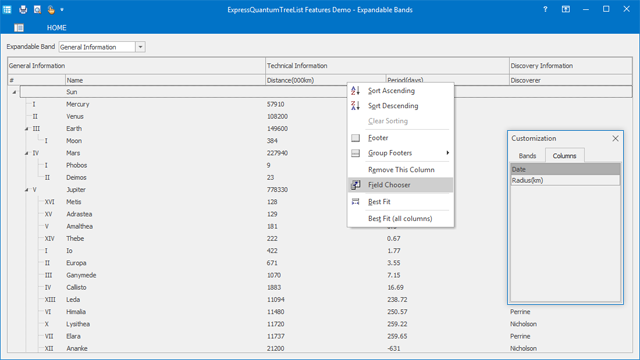The height and width of the screenshot is (360, 640).
Task: Collapse the Jupiter tree node
Action: click(x=27, y=190)
